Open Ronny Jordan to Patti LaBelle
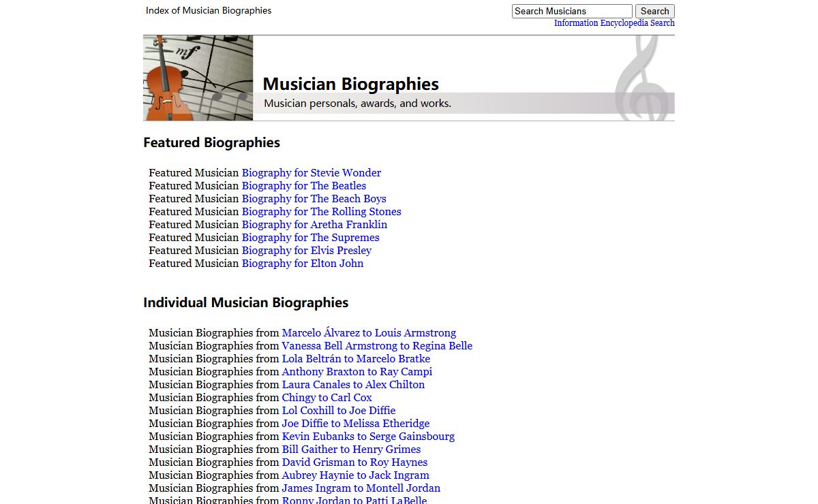The height and width of the screenshot is (504, 818). [x=354, y=501]
